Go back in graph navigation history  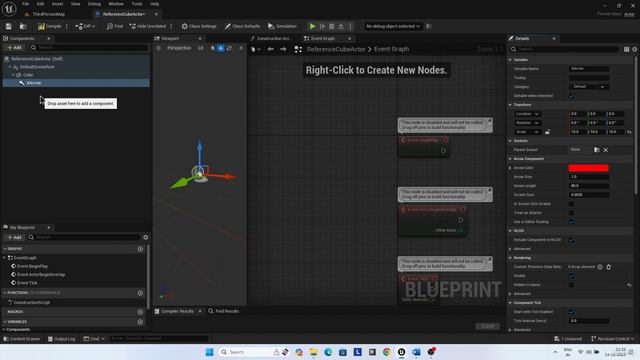270,49
